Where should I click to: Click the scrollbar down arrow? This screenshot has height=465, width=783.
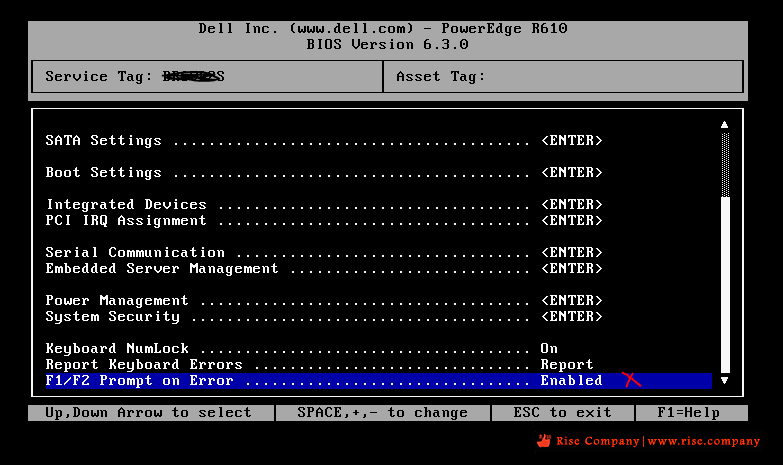coord(725,381)
